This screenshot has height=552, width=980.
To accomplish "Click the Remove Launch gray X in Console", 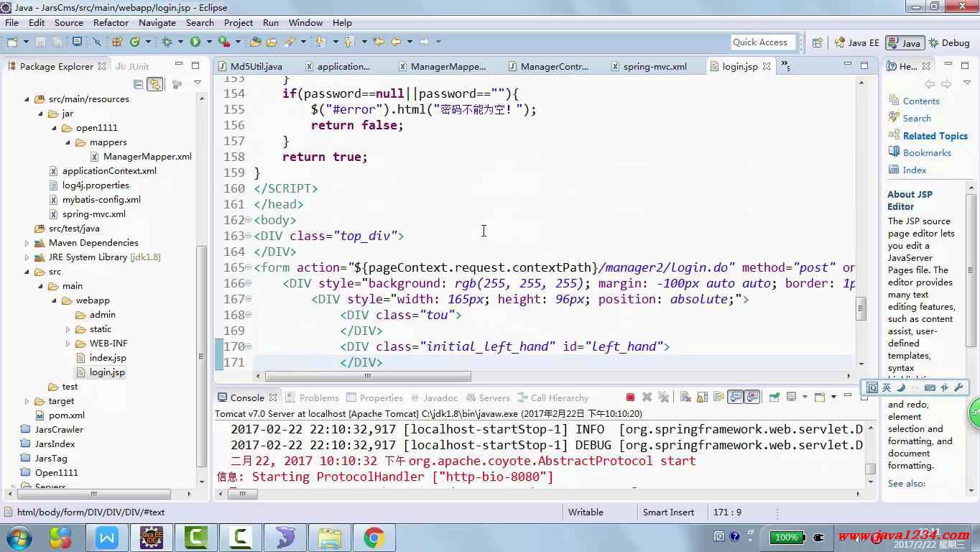I will tap(647, 397).
